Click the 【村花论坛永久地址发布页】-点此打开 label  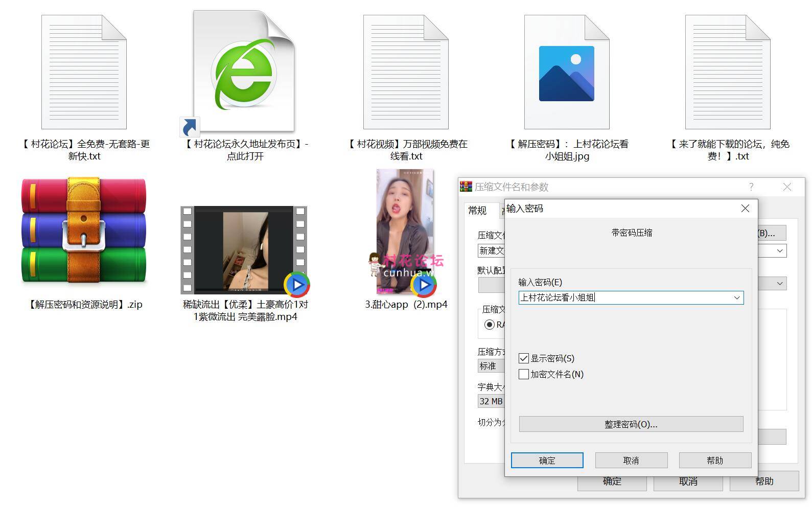pyautogui.click(x=245, y=150)
